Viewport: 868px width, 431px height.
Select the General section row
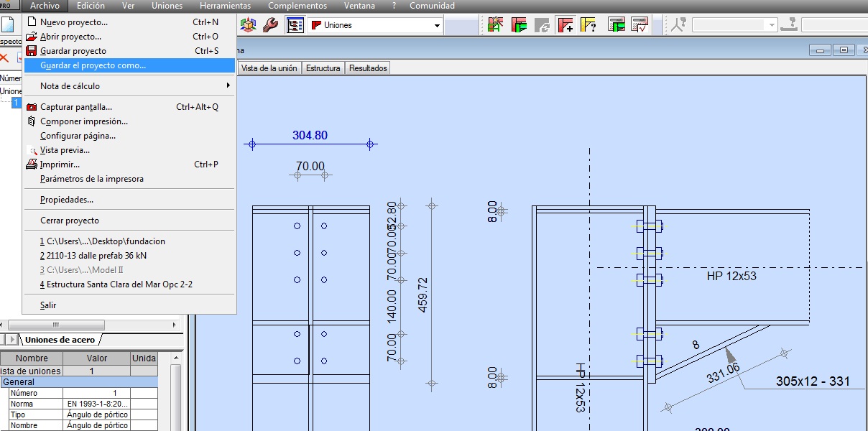click(x=79, y=382)
